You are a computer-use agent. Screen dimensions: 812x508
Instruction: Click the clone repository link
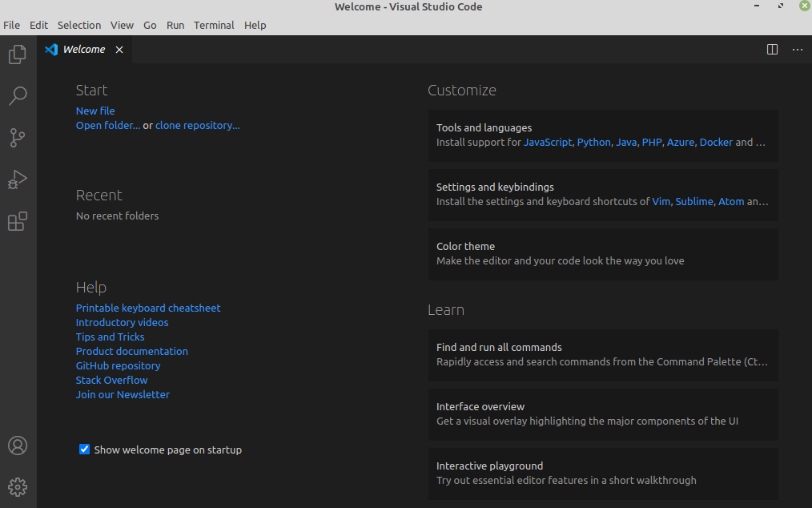pyautogui.click(x=197, y=125)
